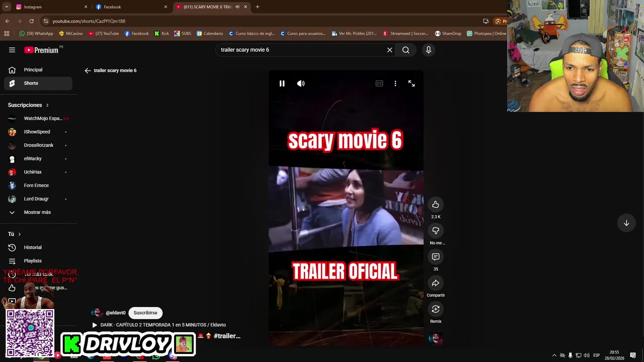Go to next Short with down arrow
The width and height of the screenshot is (644, 362).
[x=626, y=223]
